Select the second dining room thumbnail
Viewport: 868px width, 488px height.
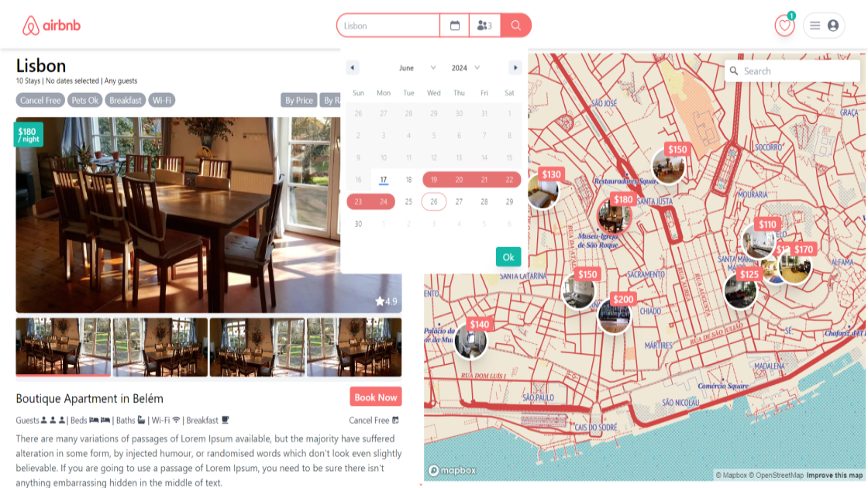(160, 347)
